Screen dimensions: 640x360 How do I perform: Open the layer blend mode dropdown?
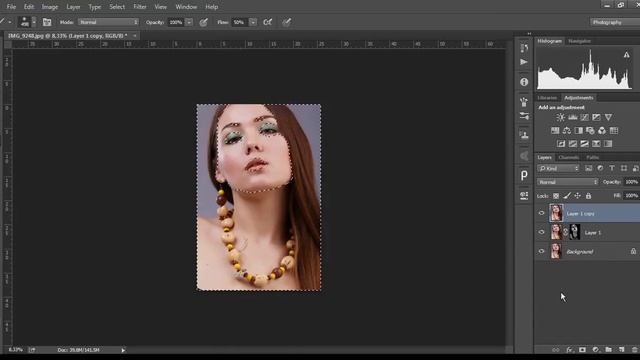pyautogui.click(x=568, y=182)
